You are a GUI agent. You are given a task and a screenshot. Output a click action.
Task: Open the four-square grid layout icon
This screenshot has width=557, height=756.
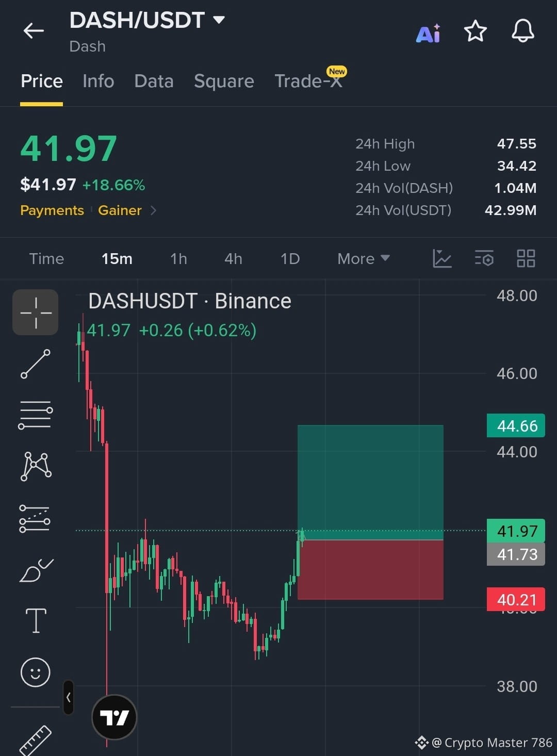[x=526, y=258]
